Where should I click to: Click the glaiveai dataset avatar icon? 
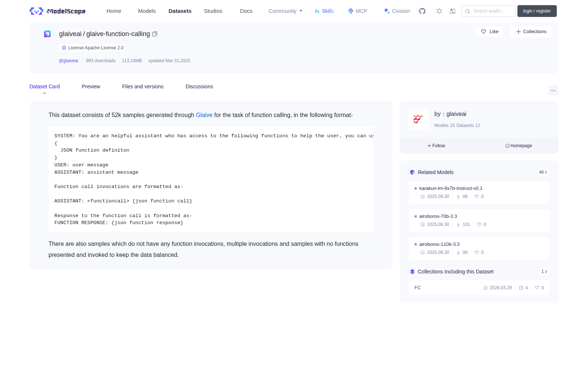(x=47, y=34)
